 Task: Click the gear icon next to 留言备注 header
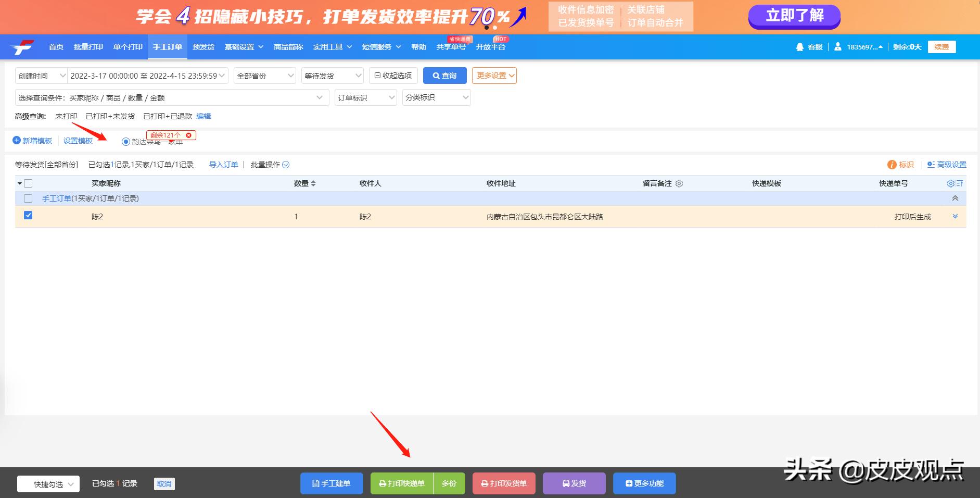point(680,183)
